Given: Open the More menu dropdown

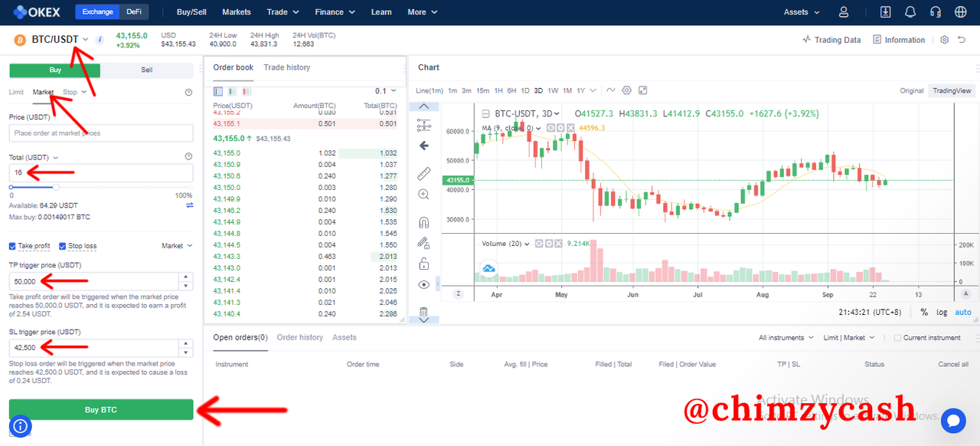Looking at the screenshot, I should click(x=422, y=12).
